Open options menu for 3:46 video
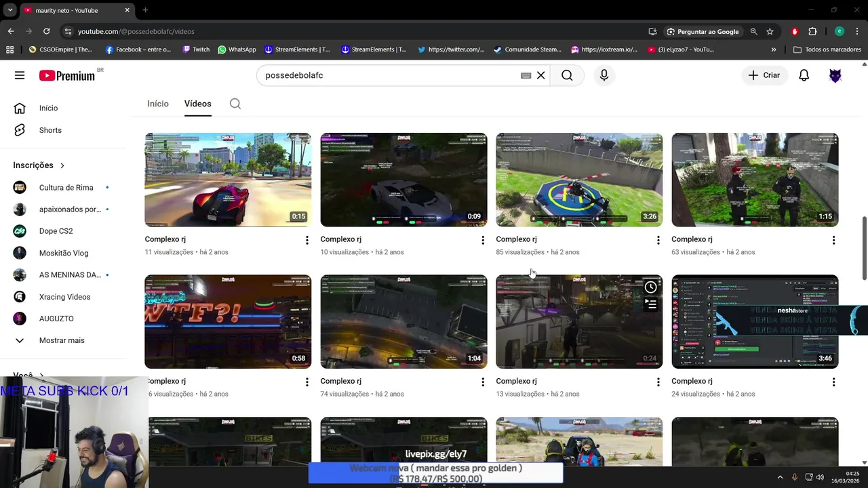Viewport: 868px width, 488px height. pos(833,382)
